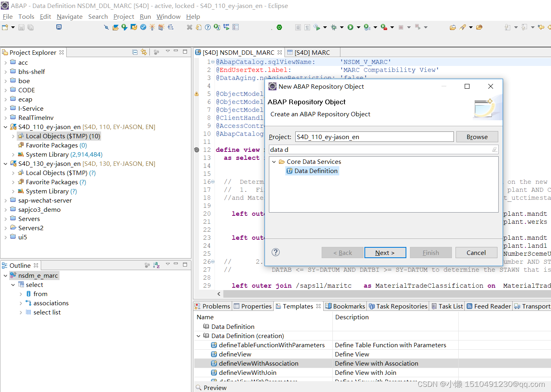Collapse the select node in Outline
This screenshot has width=551, height=392.
point(13,285)
